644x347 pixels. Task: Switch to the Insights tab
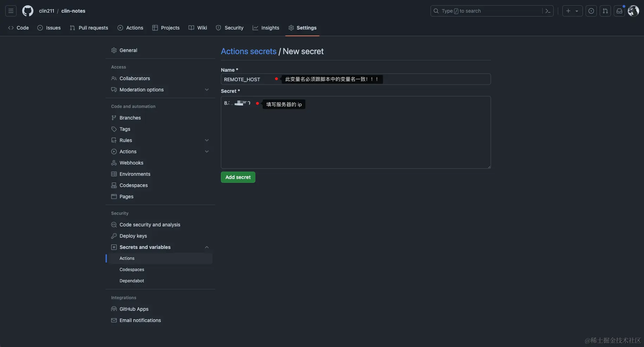[266, 28]
